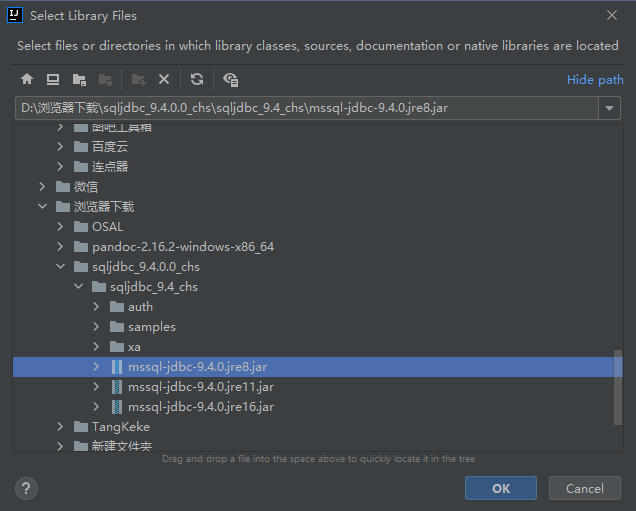
Task: Click the folder icon next to samples
Action: 117,327
